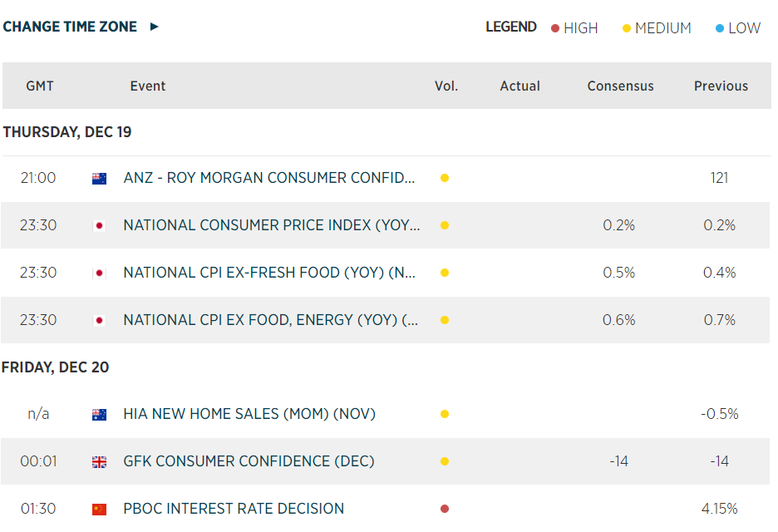The width and height of the screenshot is (778, 532).
Task: Click Japan flag beside CPI Ex Food, Energy
Action: pos(99,320)
